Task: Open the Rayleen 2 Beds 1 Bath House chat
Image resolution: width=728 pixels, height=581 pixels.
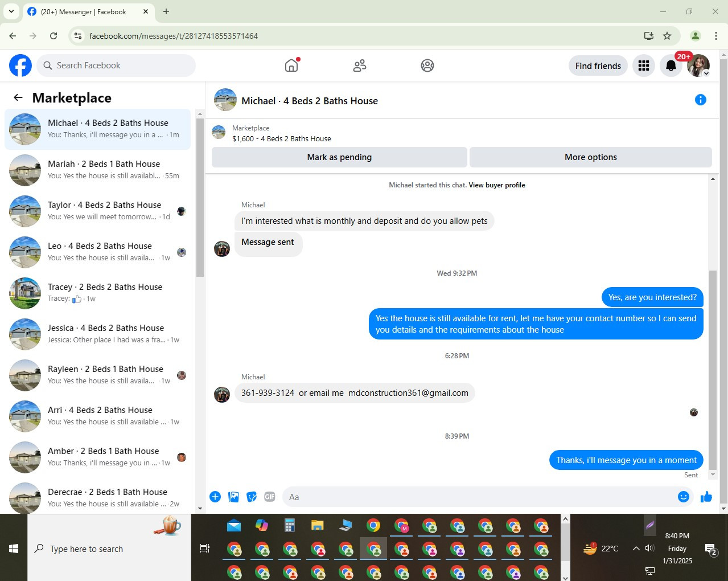Action: click(98, 375)
